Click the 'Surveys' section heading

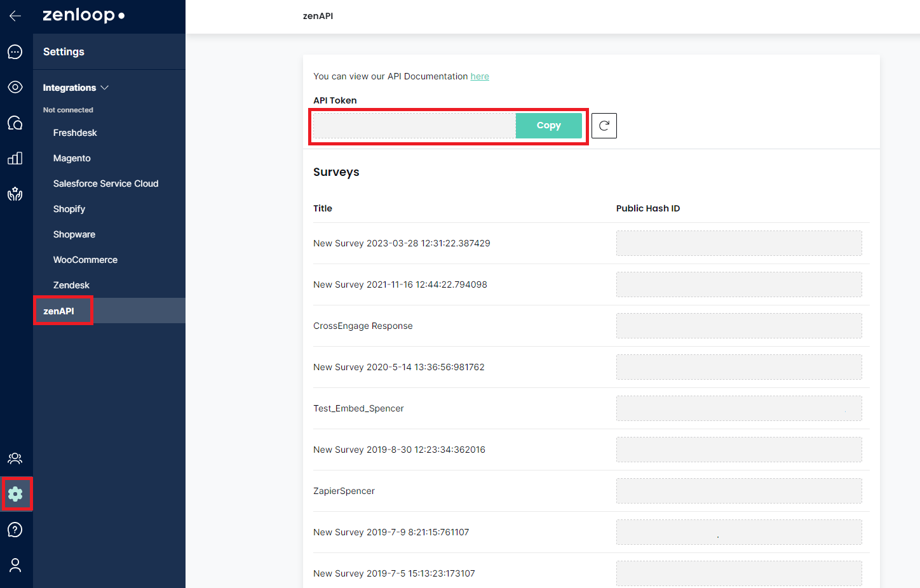tap(336, 172)
